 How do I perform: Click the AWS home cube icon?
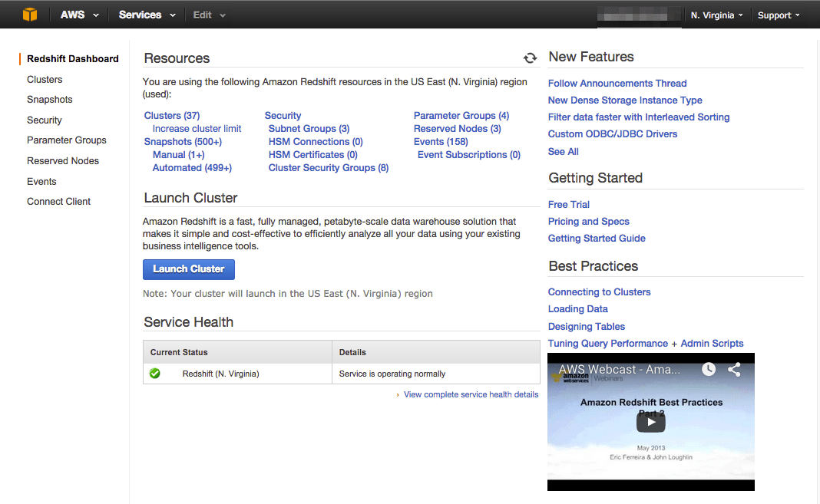pyautogui.click(x=31, y=14)
